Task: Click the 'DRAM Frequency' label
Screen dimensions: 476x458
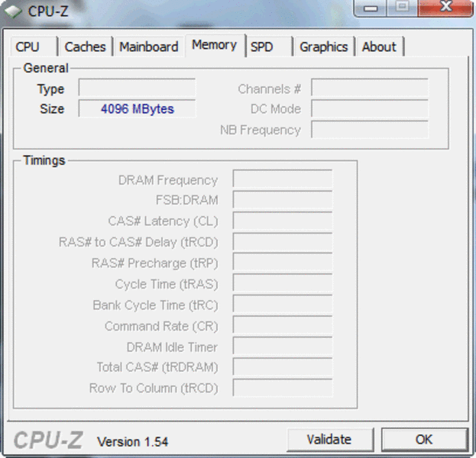Action: (168, 180)
